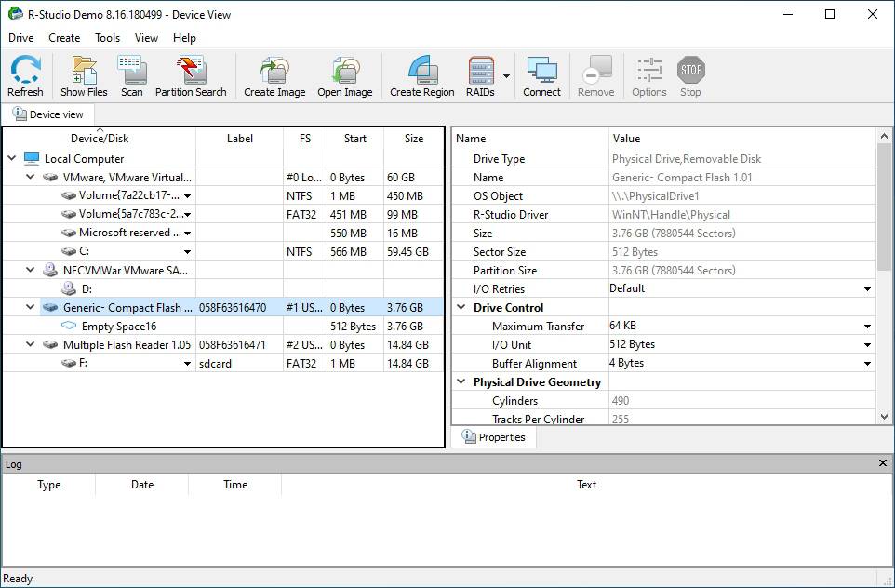Collapse the VMware Virtual disk node

coord(31,177)
